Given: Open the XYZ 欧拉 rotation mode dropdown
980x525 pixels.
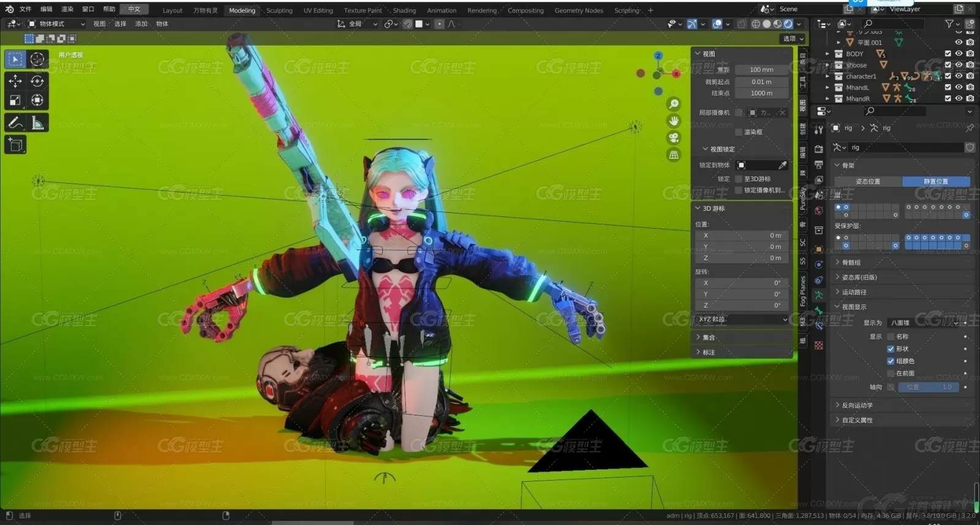Looking at the screenshot, I should point(742,319).
